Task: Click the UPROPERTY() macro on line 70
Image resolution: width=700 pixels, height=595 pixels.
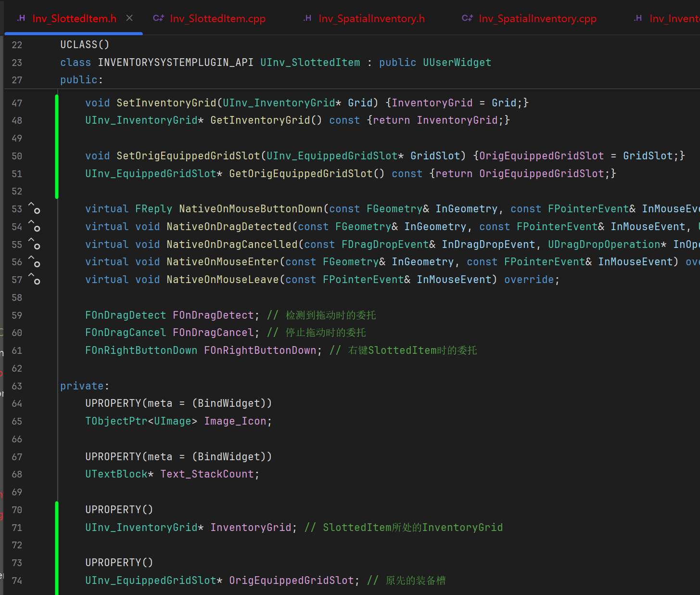Action: pos(119,509)
